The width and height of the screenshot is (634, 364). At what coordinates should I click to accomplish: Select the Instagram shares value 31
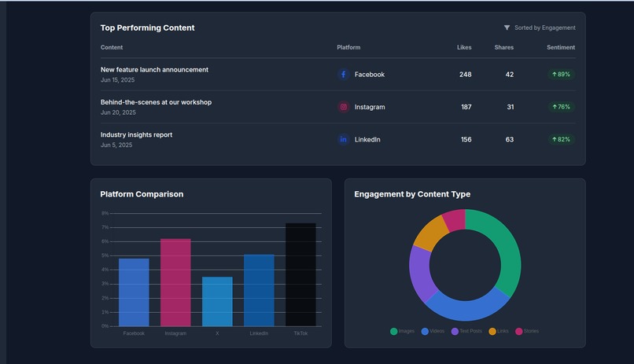(511, 107)
